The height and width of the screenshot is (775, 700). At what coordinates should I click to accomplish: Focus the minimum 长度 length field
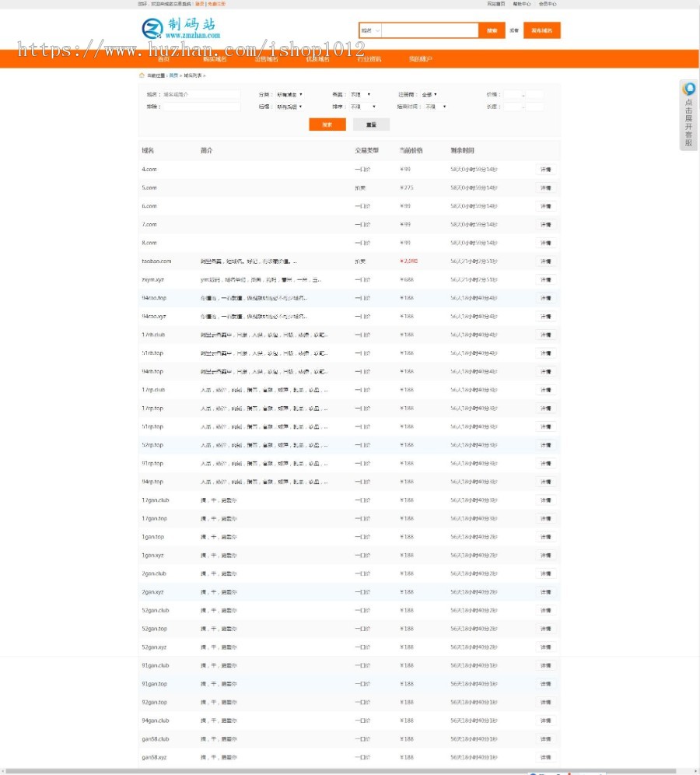point(513,107)
